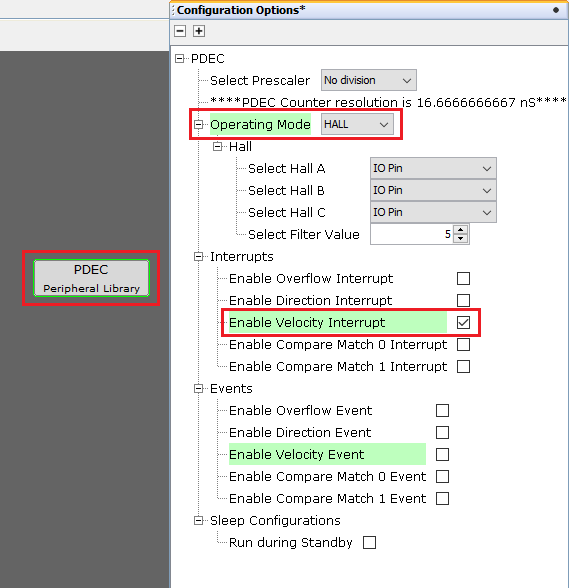Collapse the PDEC root tree node
Image resolution: width=569 pixels, height=588 pixels.
point(180,58)
